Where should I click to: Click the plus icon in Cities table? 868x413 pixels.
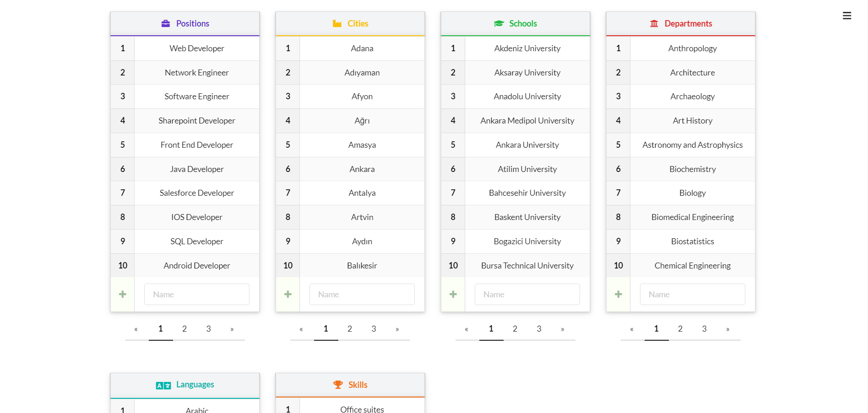pos(288,294)
